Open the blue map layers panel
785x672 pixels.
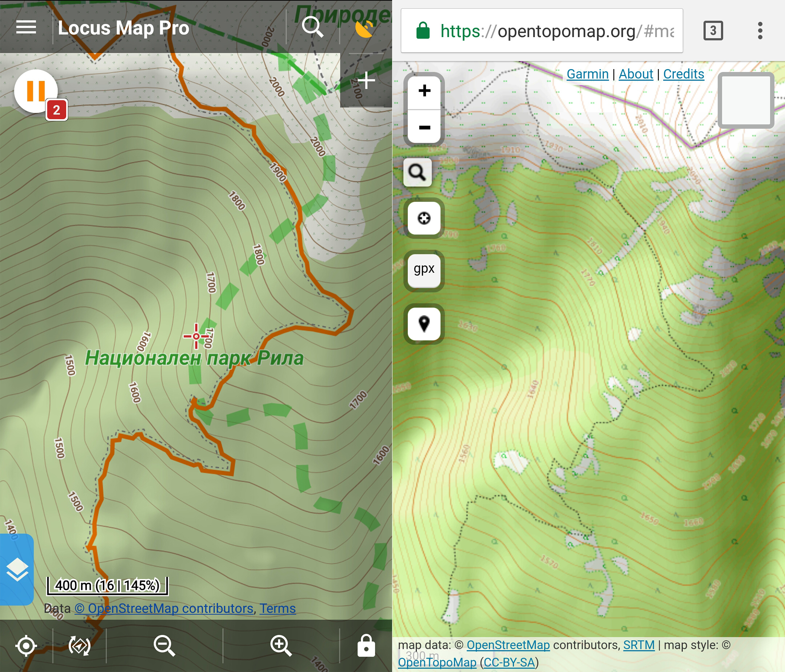17,569
